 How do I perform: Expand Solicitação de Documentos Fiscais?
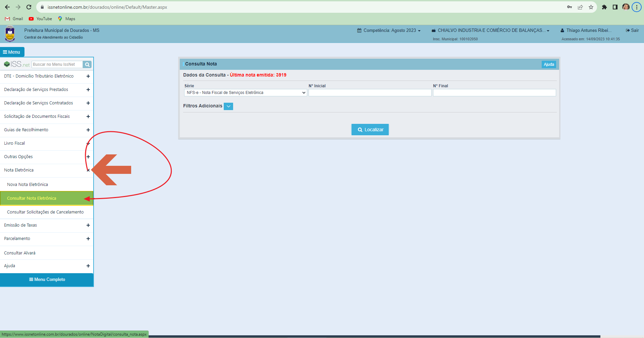coord(47,116)
